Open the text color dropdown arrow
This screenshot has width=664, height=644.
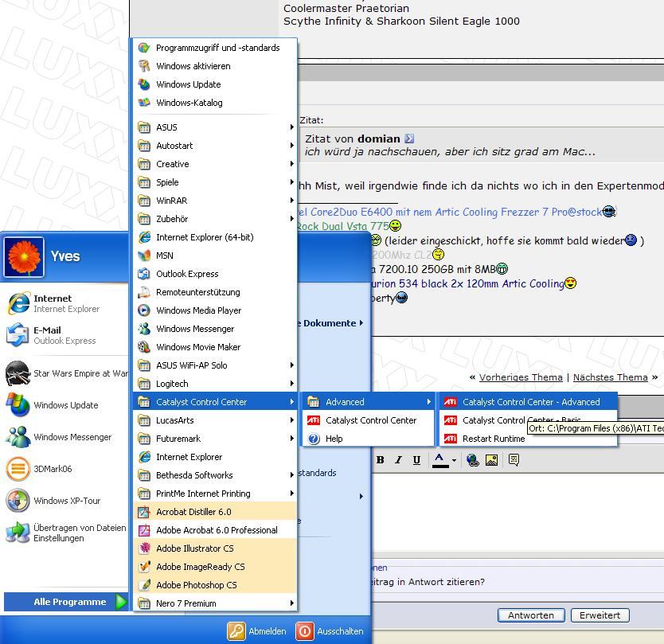tap(454, 460)
